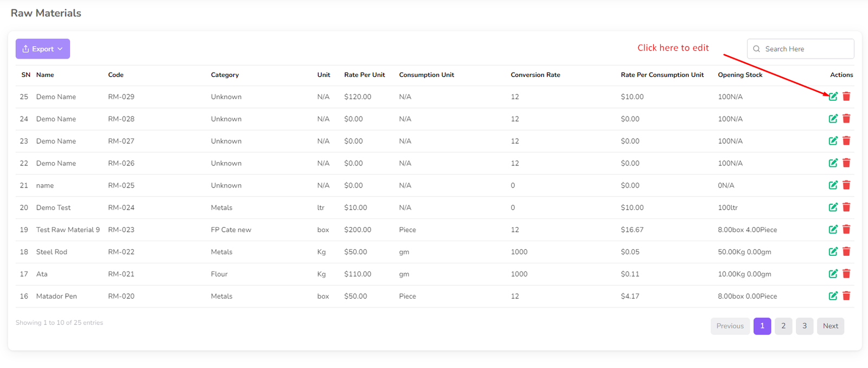The image size is (868, 368).
Task: Click the Next page button
Action: [x=830, y=326]
